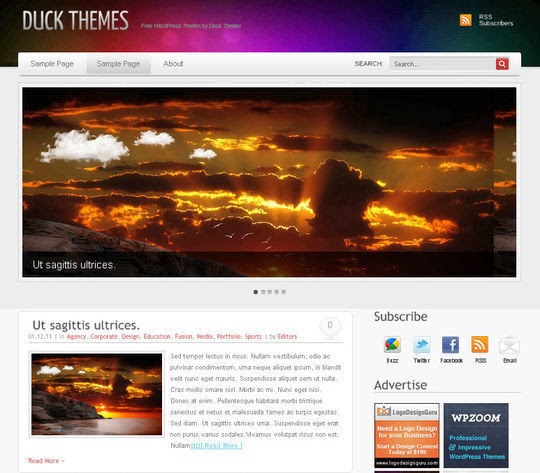This screenshot has height=473, width=540.
Task: Click the Advertise sidebar heading
Action: click(401, 385)
